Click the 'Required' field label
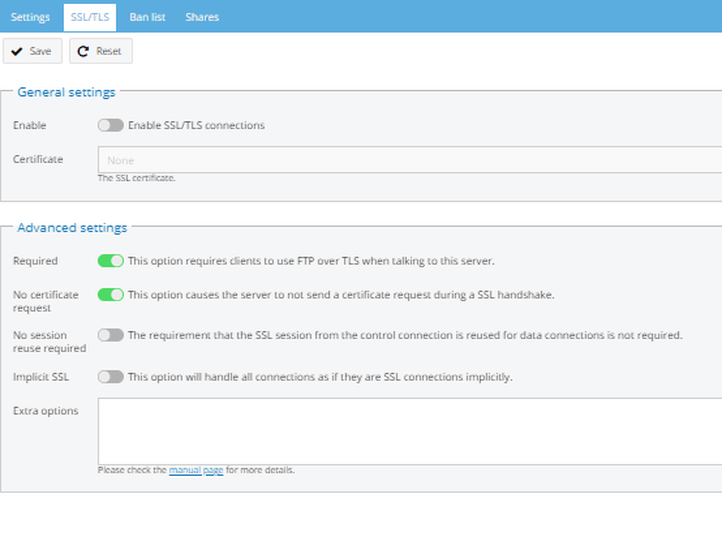 35,261
